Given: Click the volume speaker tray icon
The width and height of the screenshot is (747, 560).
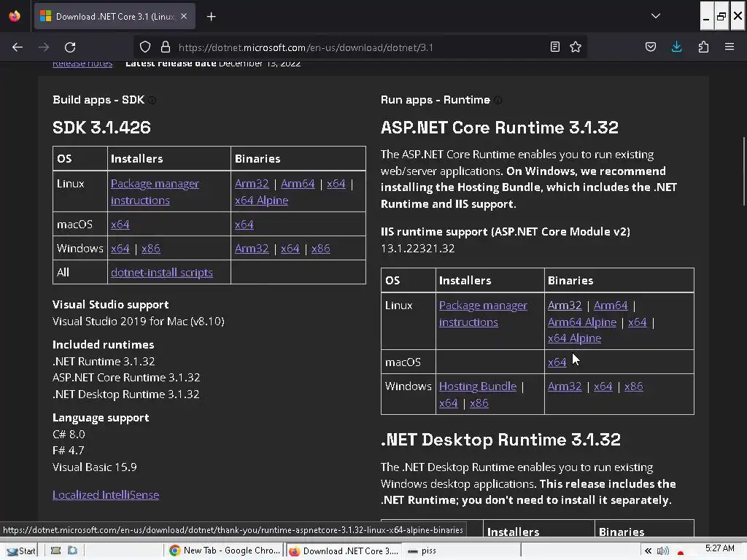Looking at the screenshot, I should tap(662, 551).
